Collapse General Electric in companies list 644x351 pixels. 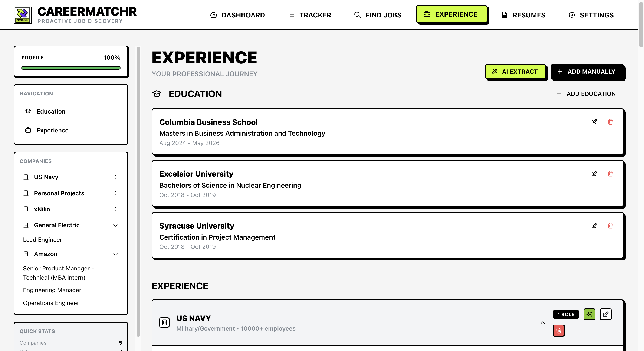coord(115,225)
